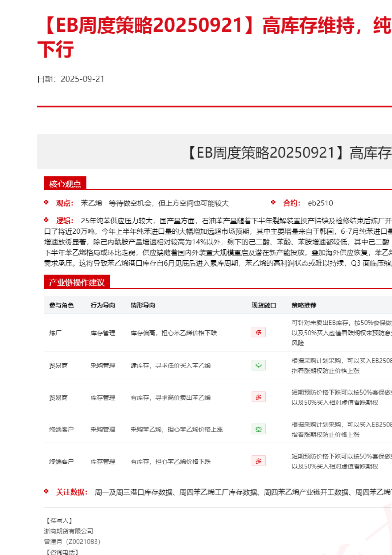Screen dimensions: 392x555
Task: Click the red diamond bullet before 关注数据
Action: 46,492
